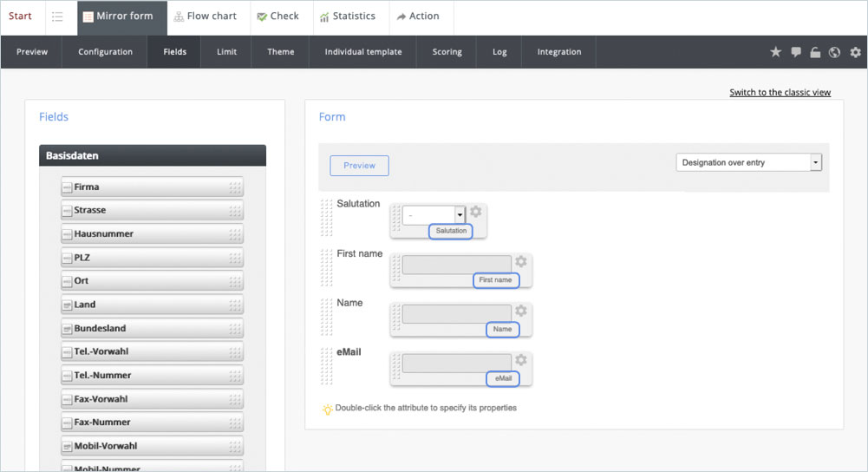Open settings gear in dark toolbar
Screen dimensions: 868x472
(855, 52)
